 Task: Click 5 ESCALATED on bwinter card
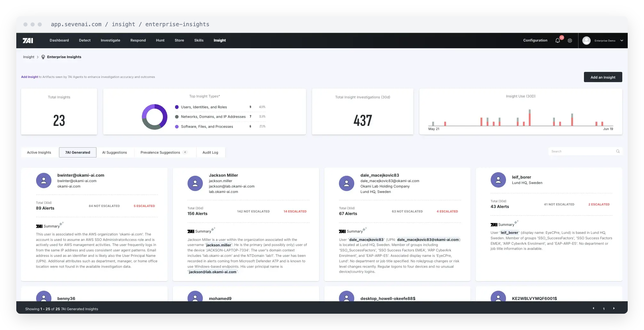click(144, 206)
